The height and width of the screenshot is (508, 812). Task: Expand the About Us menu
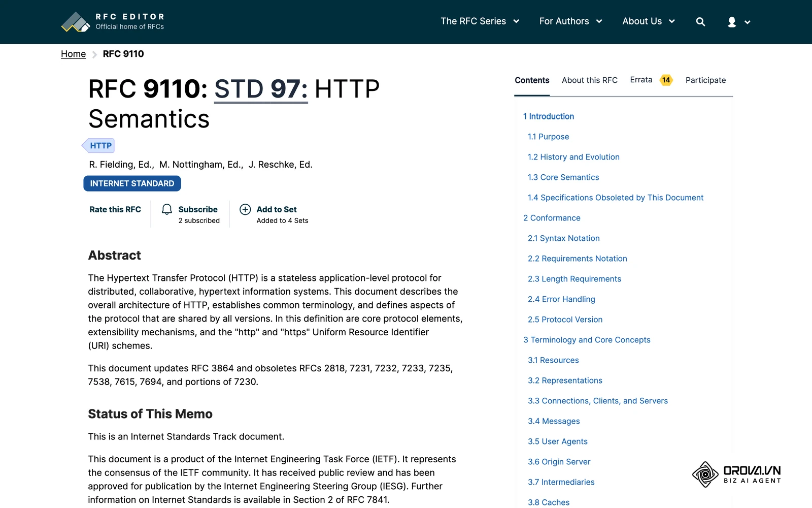(649, 21)
